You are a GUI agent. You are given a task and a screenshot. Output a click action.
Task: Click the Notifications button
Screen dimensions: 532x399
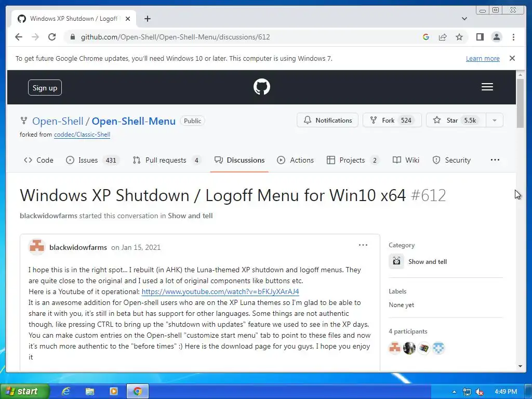pos(327,120)
